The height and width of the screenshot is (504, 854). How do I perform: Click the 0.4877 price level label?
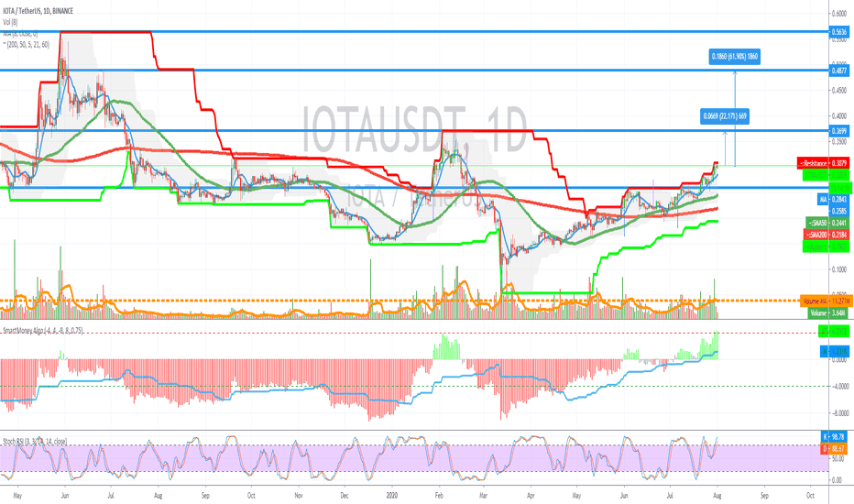coord(838,71)
